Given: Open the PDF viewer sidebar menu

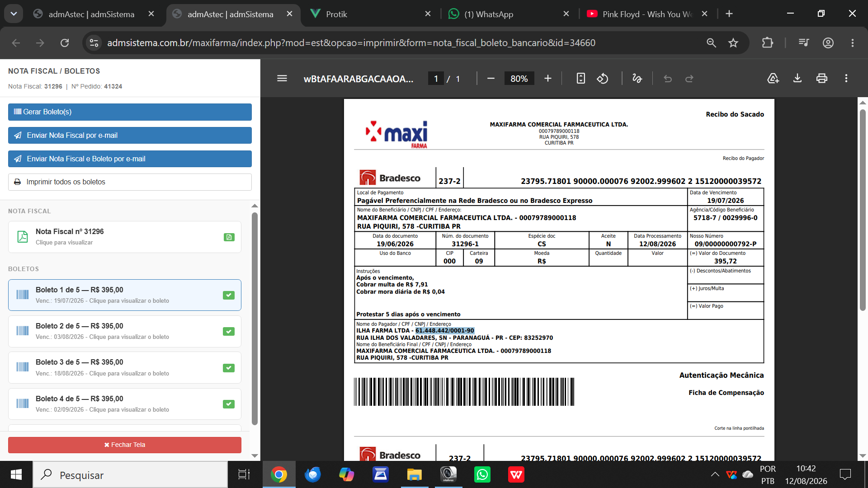Looking at the screenshot, I should (282, 79).
